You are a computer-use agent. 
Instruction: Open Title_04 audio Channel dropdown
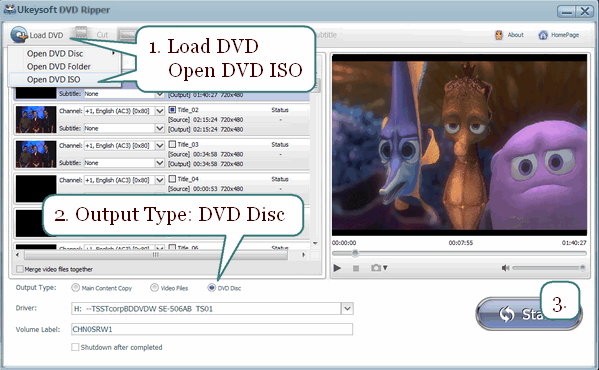(x=160, y=180)
